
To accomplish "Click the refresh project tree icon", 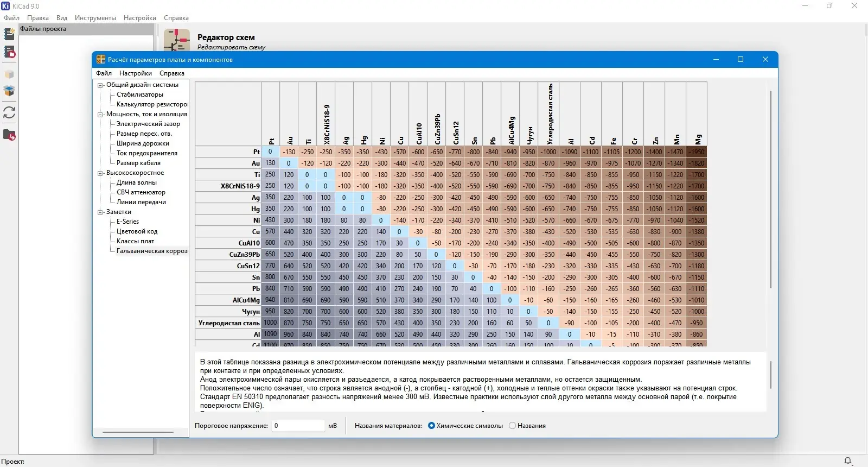I will 9,112.
